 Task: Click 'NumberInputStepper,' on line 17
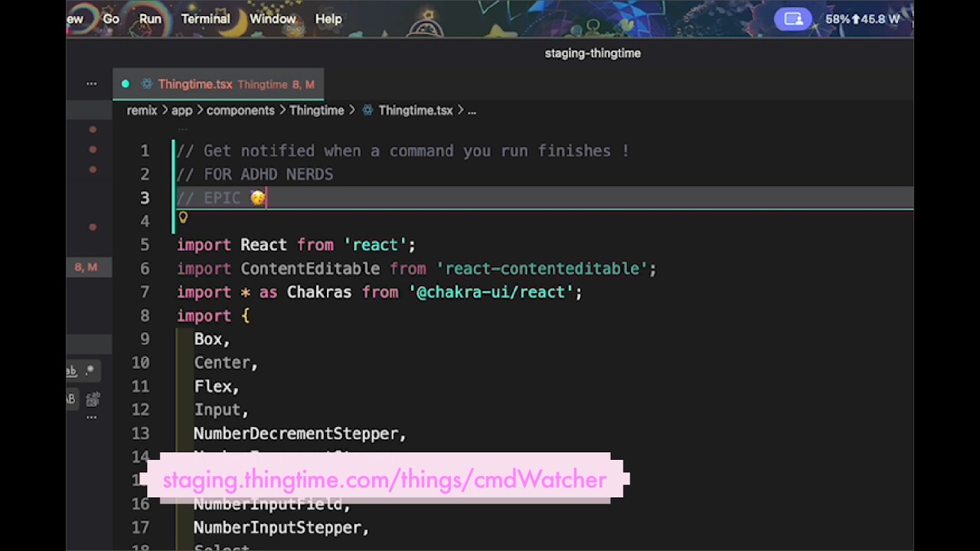[x=282, y=528]
